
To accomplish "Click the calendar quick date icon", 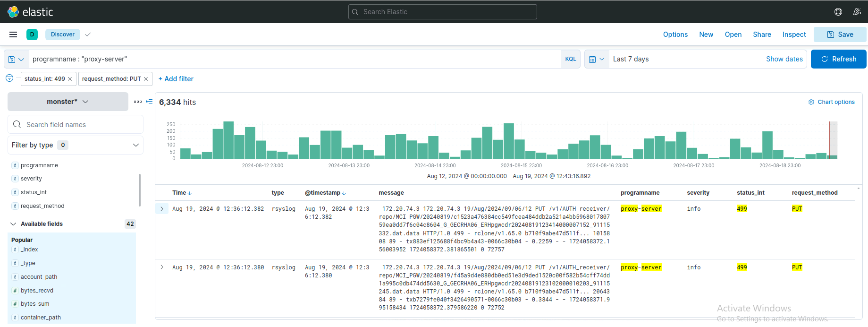I will [x=597, y=59].
